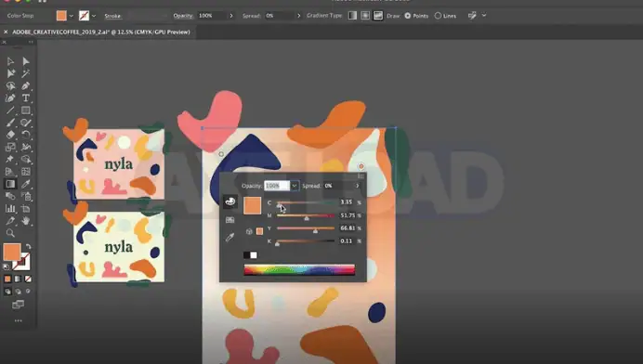Select the Selection tool arrow
Viewport: 643px width, 364px height.
point(10,61)
